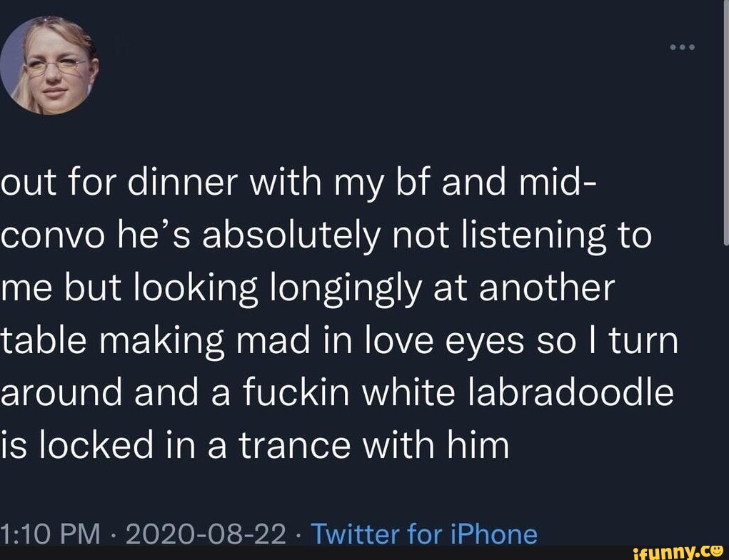
Task: Click the Twitter for iPhone source link
Action: (x=424, y=534)
